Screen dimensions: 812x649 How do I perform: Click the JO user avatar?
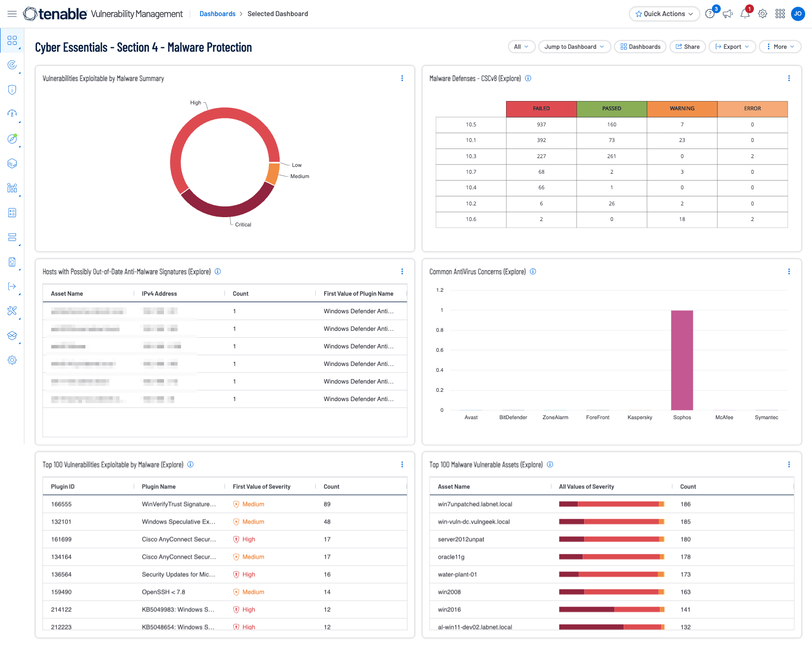coord(798,14)
